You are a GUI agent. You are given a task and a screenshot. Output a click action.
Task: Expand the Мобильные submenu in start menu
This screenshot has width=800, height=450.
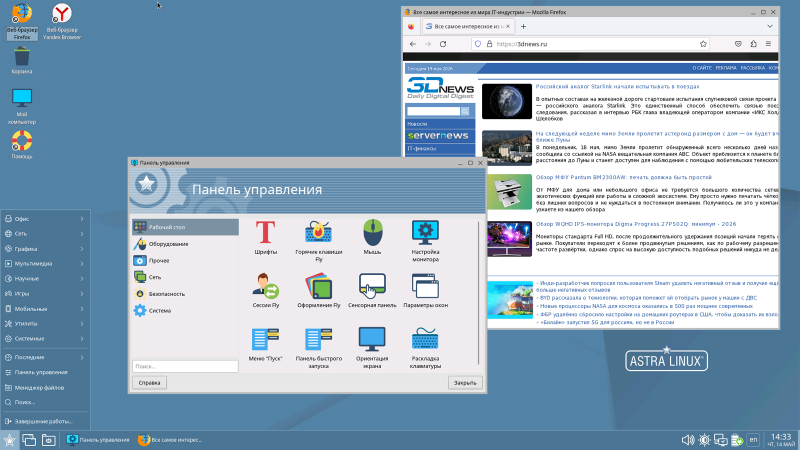(x=45, y=309)
